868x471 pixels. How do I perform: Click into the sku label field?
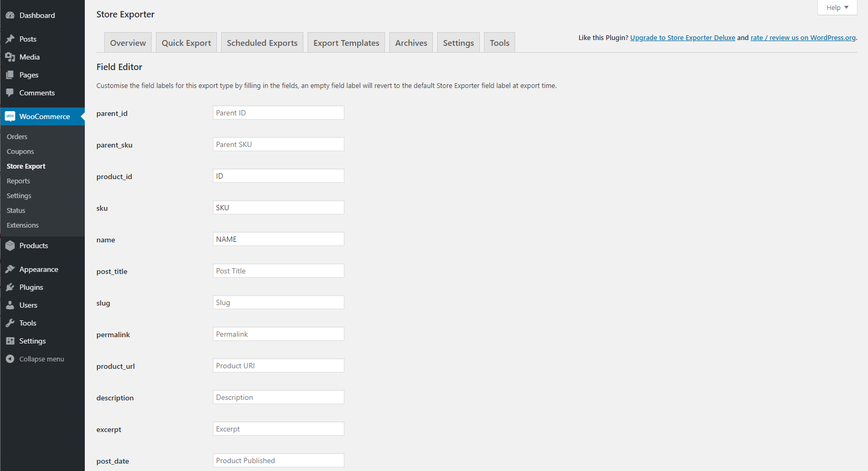point(278,208)
